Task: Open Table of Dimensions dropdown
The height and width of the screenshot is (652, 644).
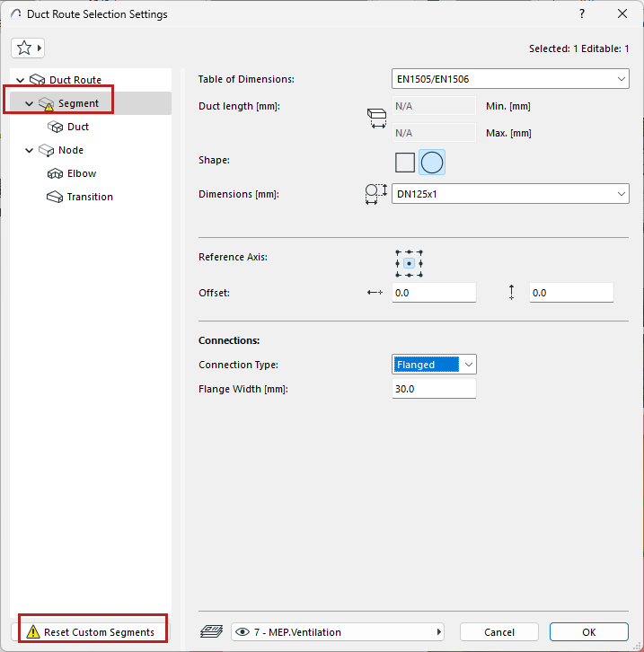Action: (x=510, y=79)
